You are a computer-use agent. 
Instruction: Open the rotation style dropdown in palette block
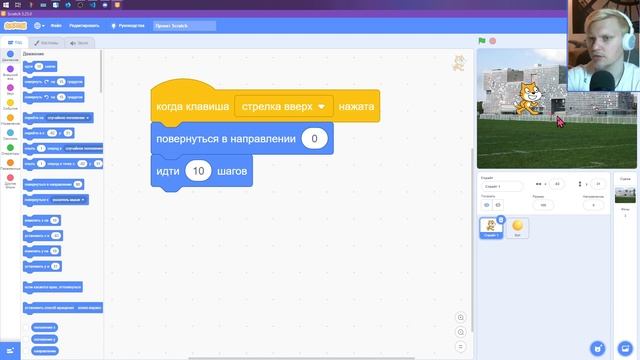(x=89, y=308)
